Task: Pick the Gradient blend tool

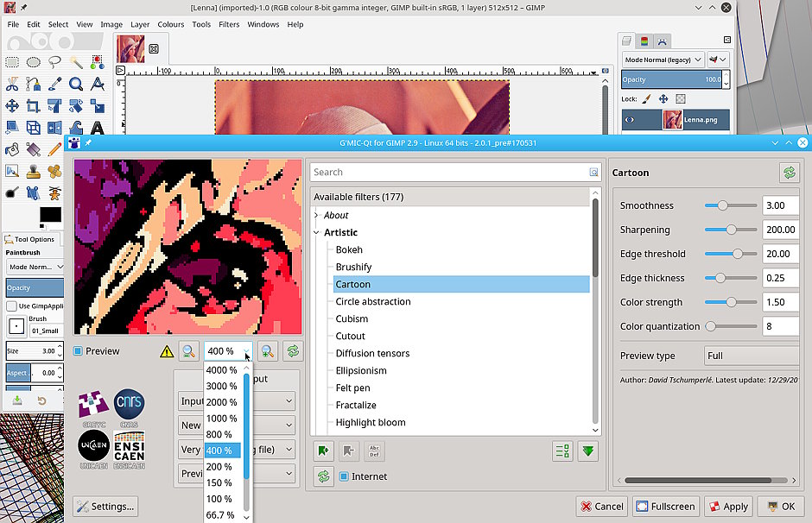Action: point(33,149)
